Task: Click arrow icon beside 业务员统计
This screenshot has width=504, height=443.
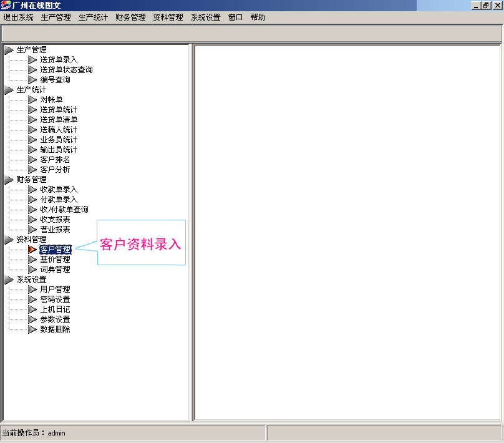Action: [32, 140]
